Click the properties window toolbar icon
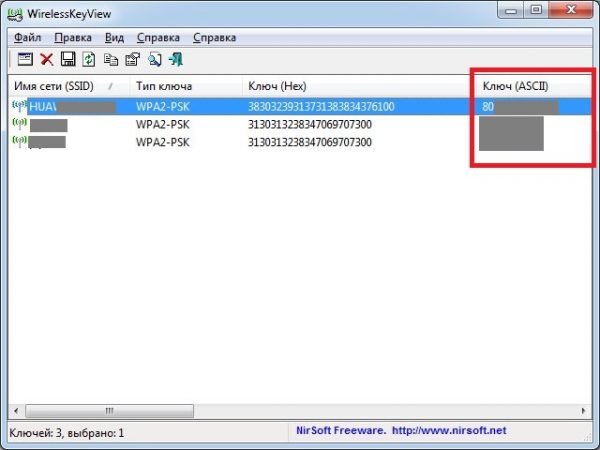 (25, 59)
